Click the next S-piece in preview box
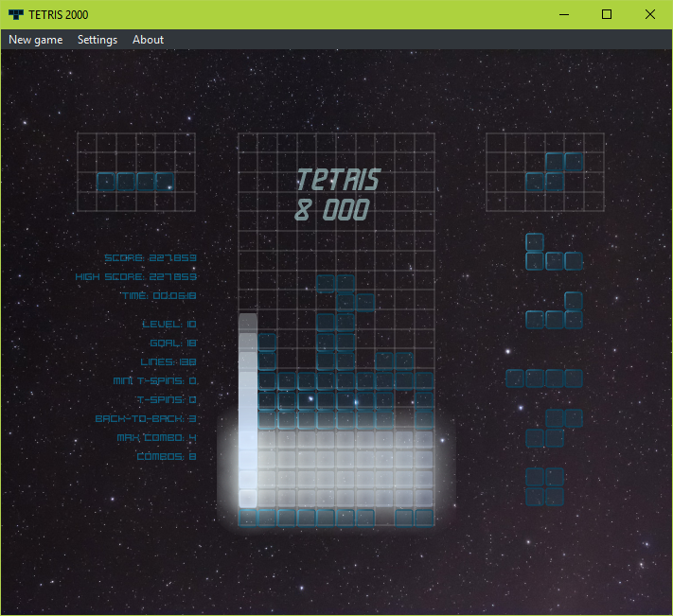The height and width of the screenshot is (616, 673). pyautogui.click(x=554, y=171)
